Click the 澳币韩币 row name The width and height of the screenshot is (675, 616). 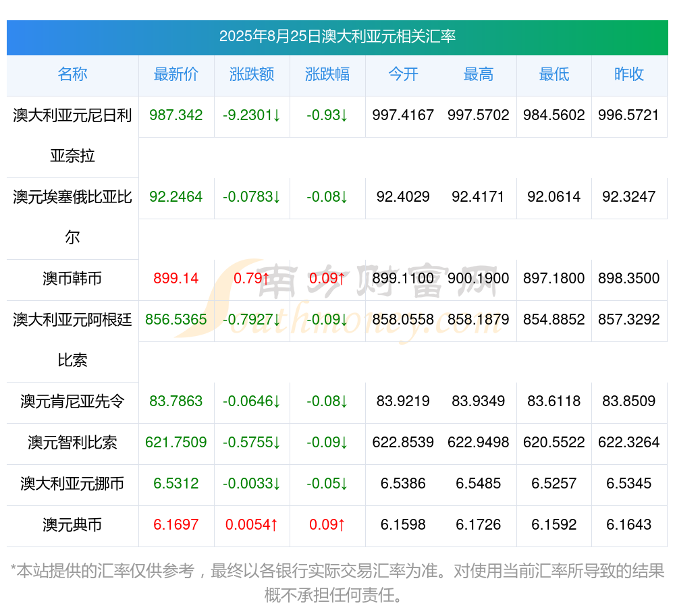point(72,279)
